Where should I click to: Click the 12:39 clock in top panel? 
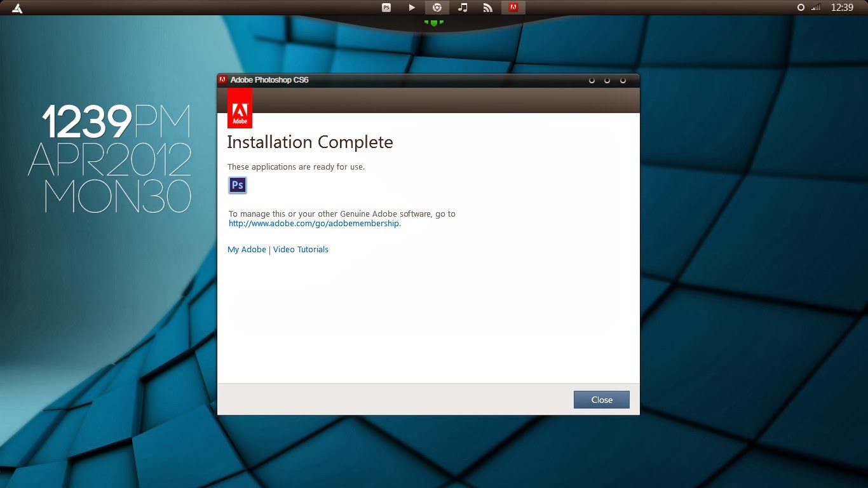pos(842,8)
